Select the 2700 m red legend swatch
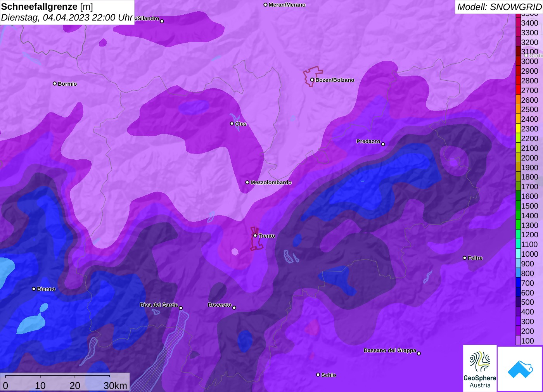543x392 pixels. 518,90
